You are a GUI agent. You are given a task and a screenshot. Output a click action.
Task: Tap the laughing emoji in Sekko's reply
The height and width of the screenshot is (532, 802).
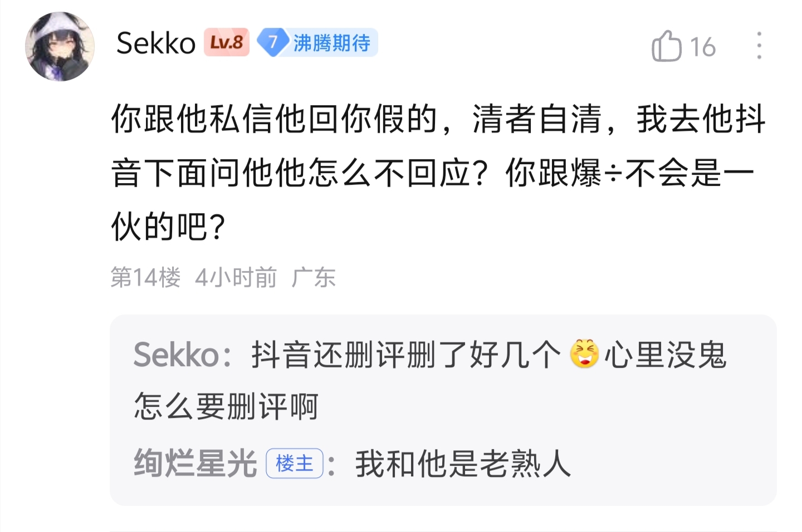[x=584, y=354]
